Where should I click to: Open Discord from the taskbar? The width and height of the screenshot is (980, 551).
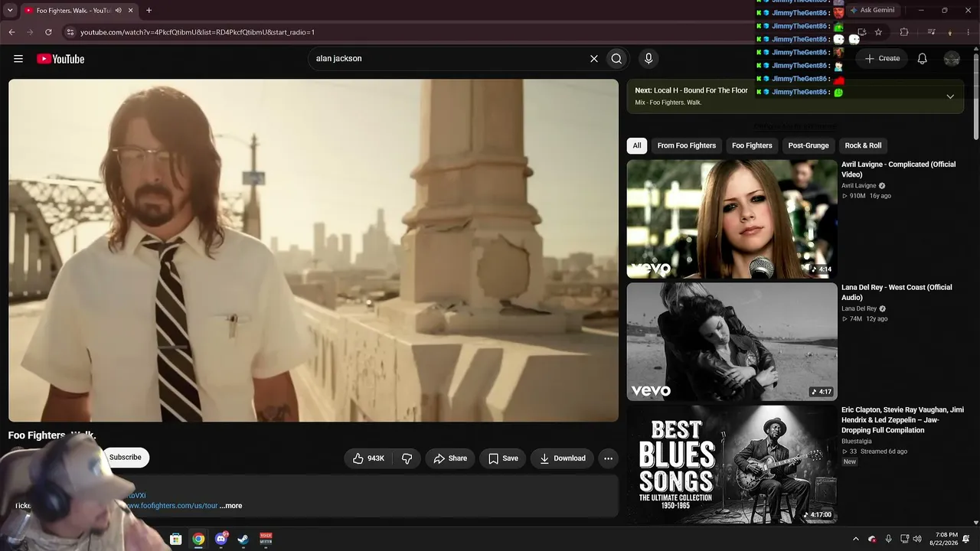221,540
